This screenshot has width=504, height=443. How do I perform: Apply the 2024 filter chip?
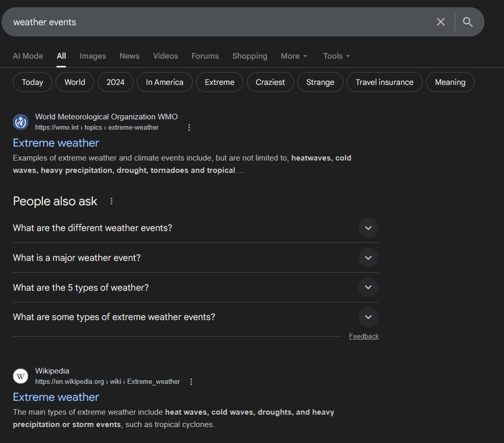(115, 82)
